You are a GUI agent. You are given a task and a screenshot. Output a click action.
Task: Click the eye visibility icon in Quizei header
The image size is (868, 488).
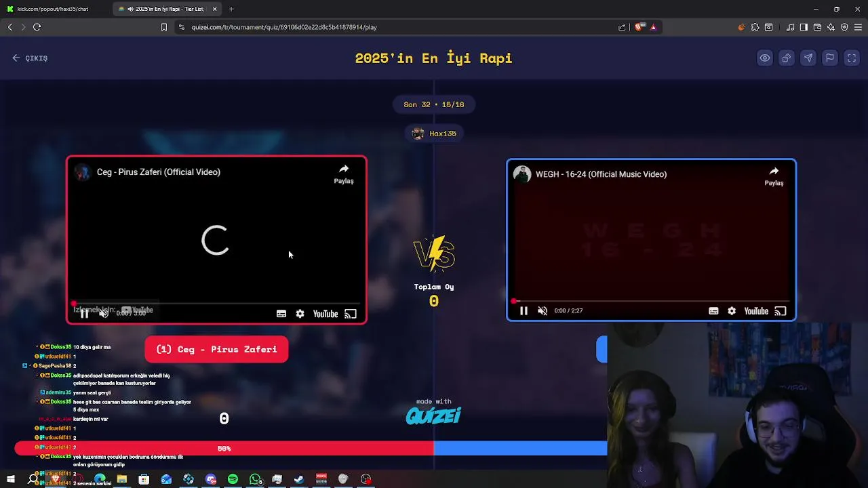[765, 58]
